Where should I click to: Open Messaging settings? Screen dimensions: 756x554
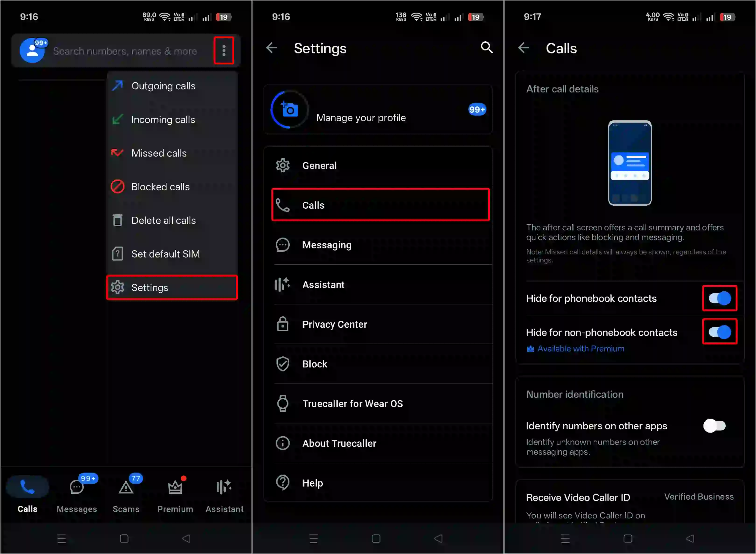pyautogui.click(x=378, y=245)
